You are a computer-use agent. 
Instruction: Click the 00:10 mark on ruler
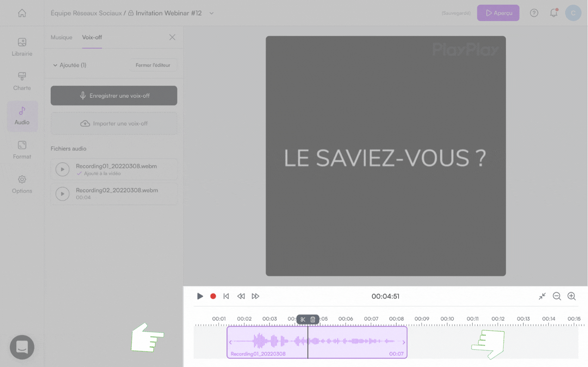447,319
